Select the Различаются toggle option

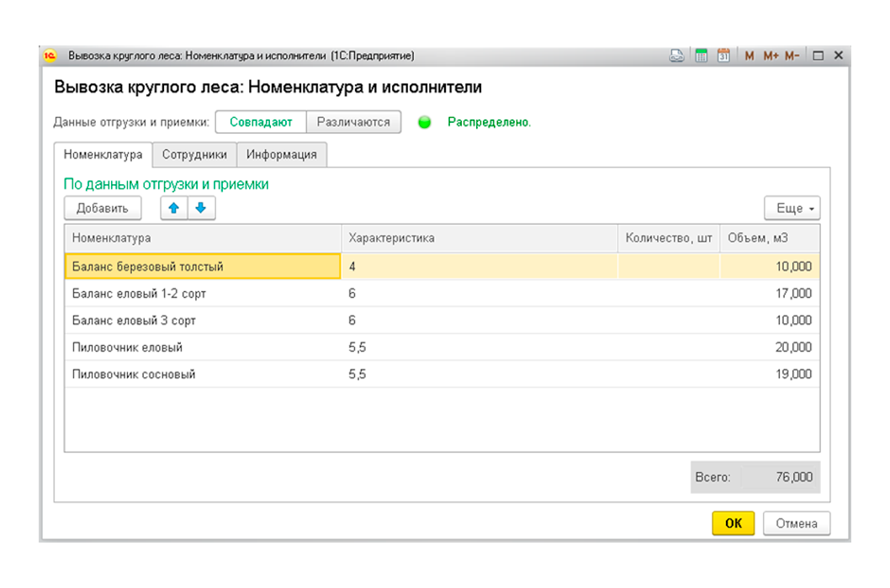click(x=353, y=122)
